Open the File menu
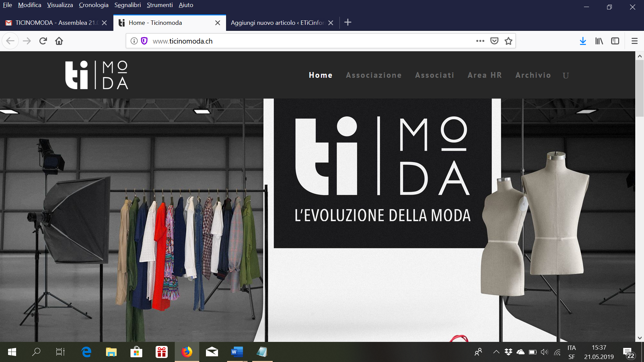The image size is (644, 362). pos(7,5)
